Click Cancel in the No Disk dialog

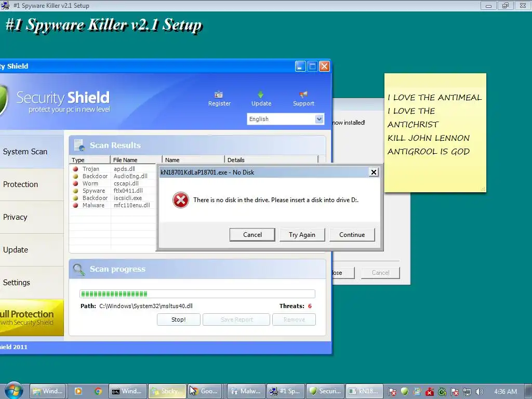[x=252, y=235]
